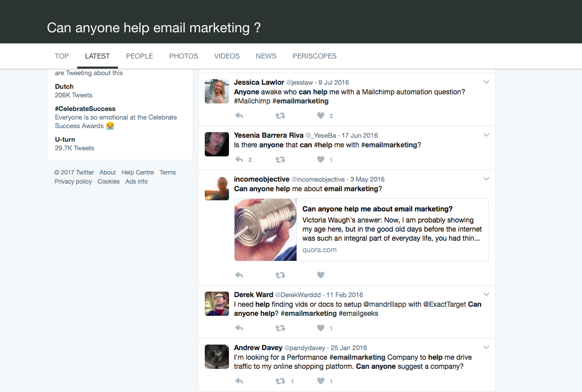
Task: Reply to Yesenia Barrera Riva's tweet
Action: pos(239,159)
